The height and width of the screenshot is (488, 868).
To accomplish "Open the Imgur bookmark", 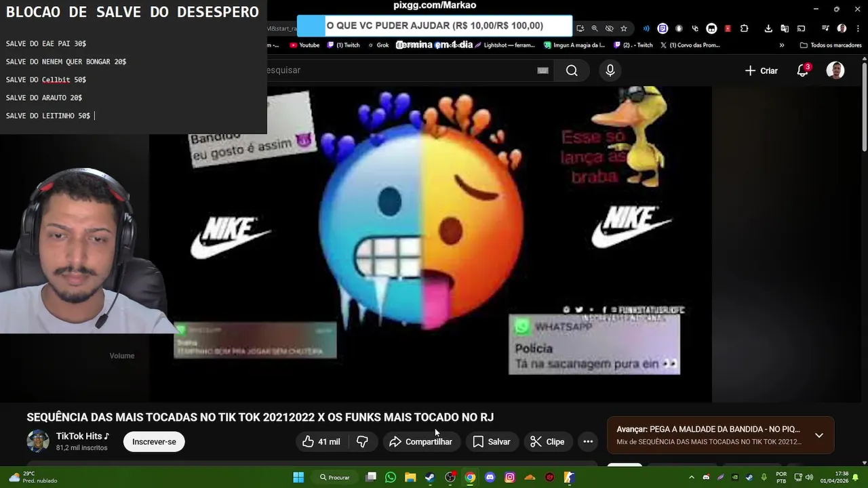I will [x=574, y=45].
